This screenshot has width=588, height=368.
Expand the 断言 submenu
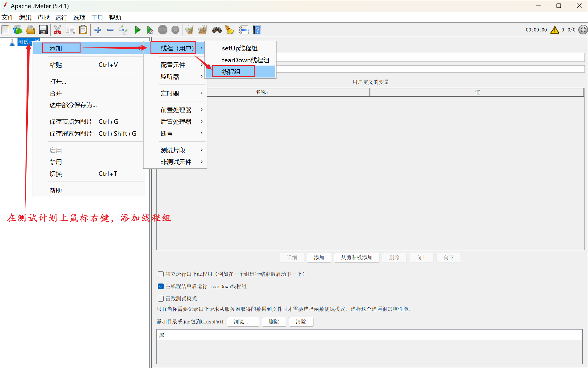[x=176, y=133]
